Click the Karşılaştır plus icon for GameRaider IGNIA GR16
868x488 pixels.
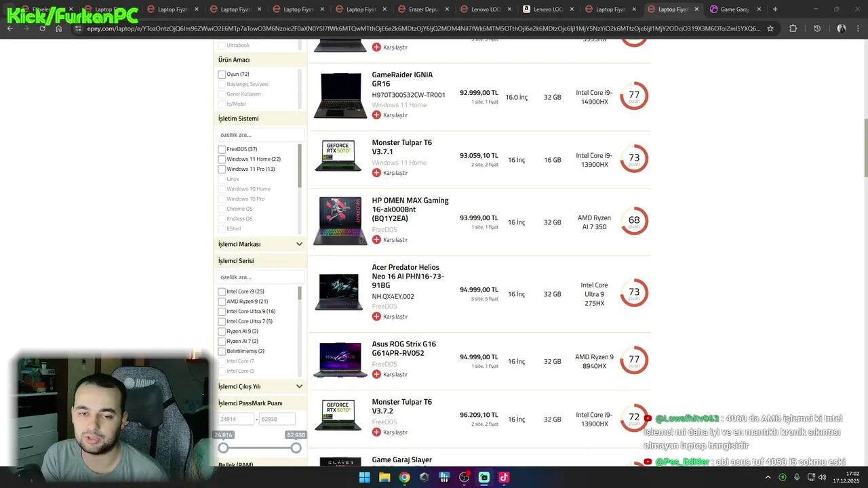(x=376, y=115)
